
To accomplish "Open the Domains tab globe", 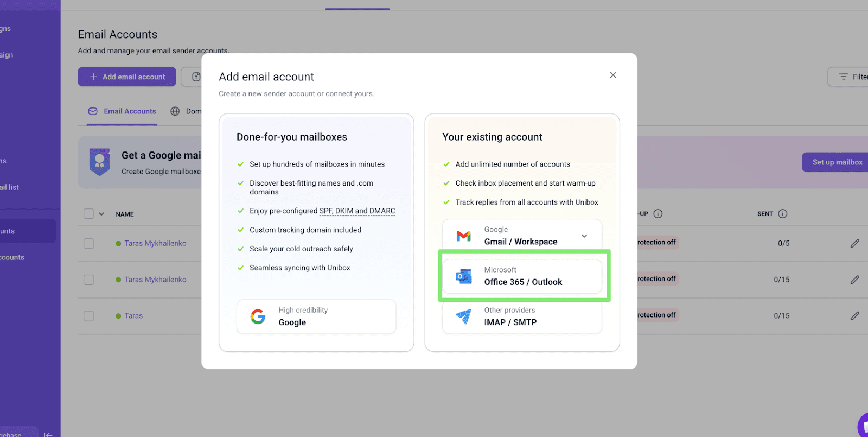I will click(x=175, y=111).
